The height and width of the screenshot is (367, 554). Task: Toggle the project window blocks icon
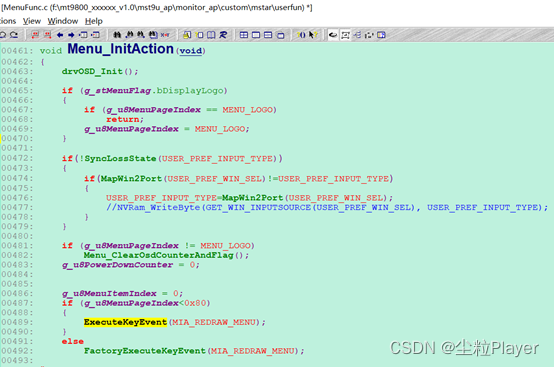[369, 35]
